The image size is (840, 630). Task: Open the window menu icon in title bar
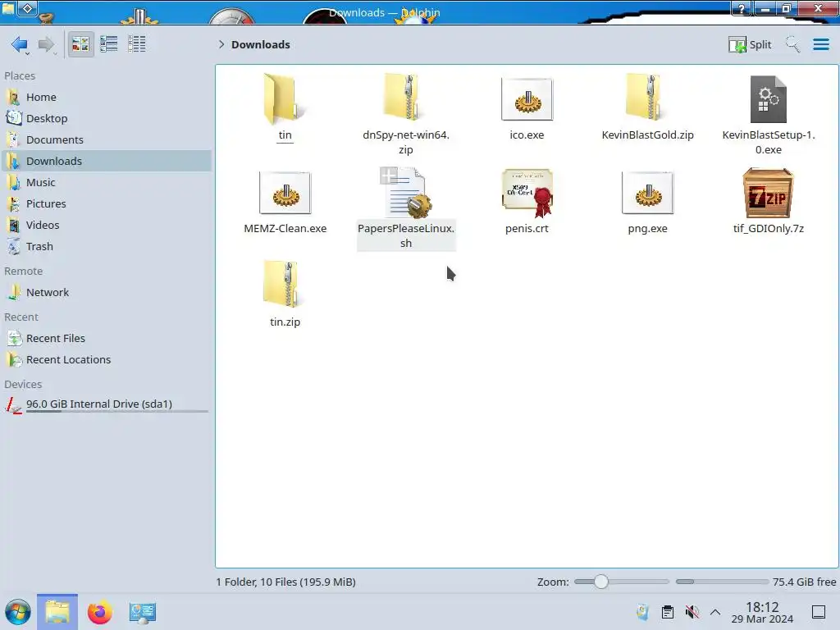pyautogui.click(x=8, y=8)
